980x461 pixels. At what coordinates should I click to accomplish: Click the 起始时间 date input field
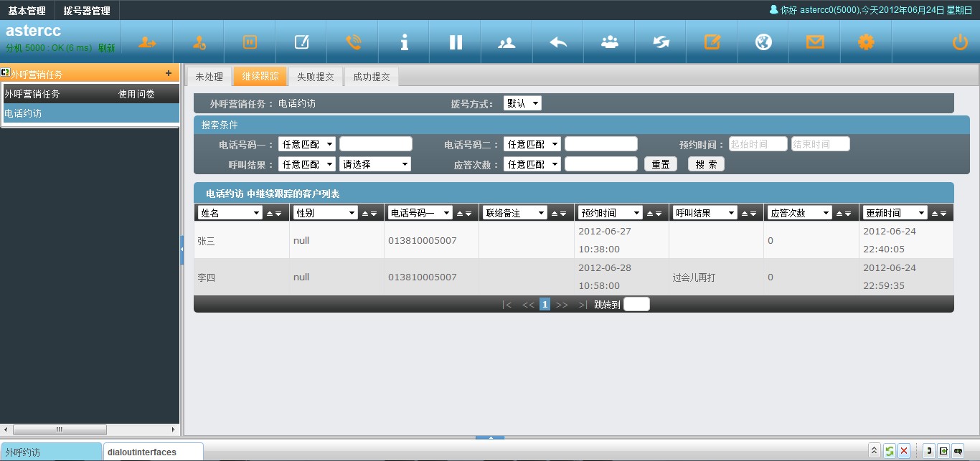(x=758, y=144)
